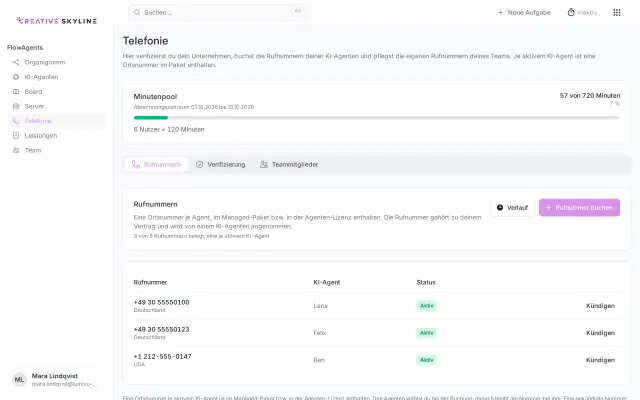Click '6 Nutzer × 120 Minuten' text
640x400 pixels.
[169, 129]
